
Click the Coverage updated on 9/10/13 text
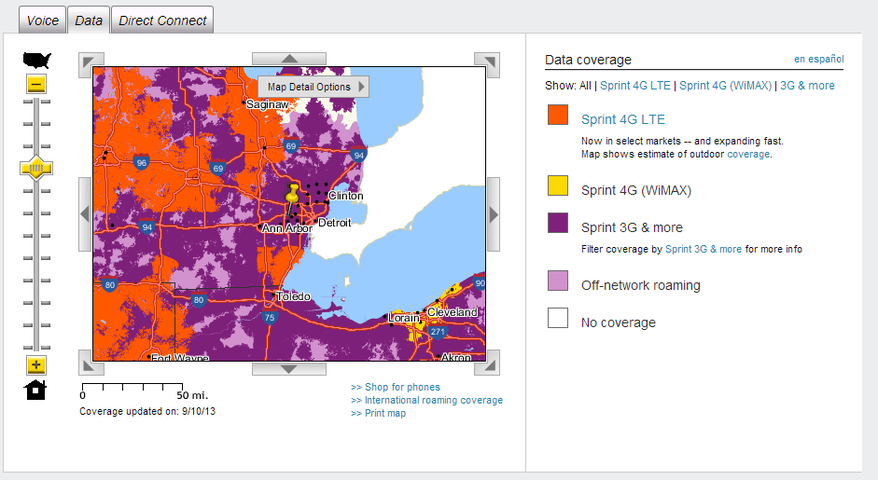(147, 412)
